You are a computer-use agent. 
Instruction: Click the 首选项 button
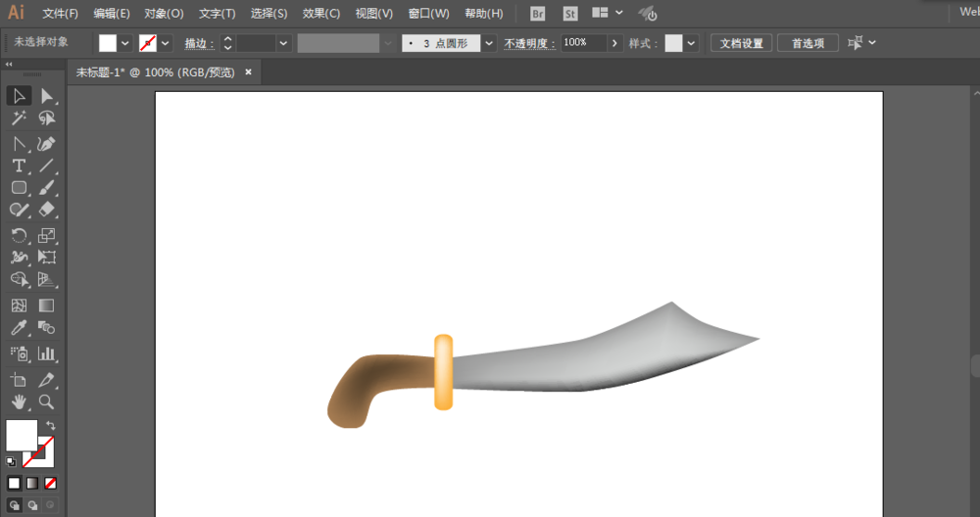coord(808,43)
